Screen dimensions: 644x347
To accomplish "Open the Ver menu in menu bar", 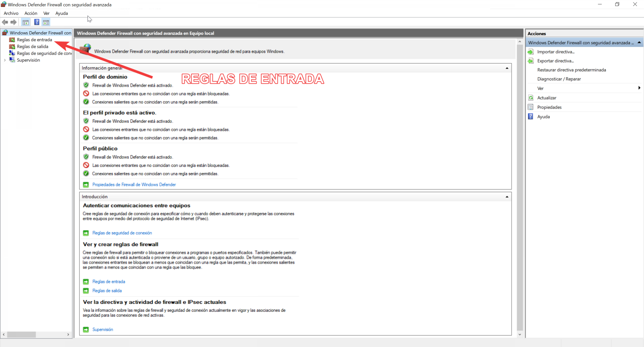I will (x=46, y=13).
